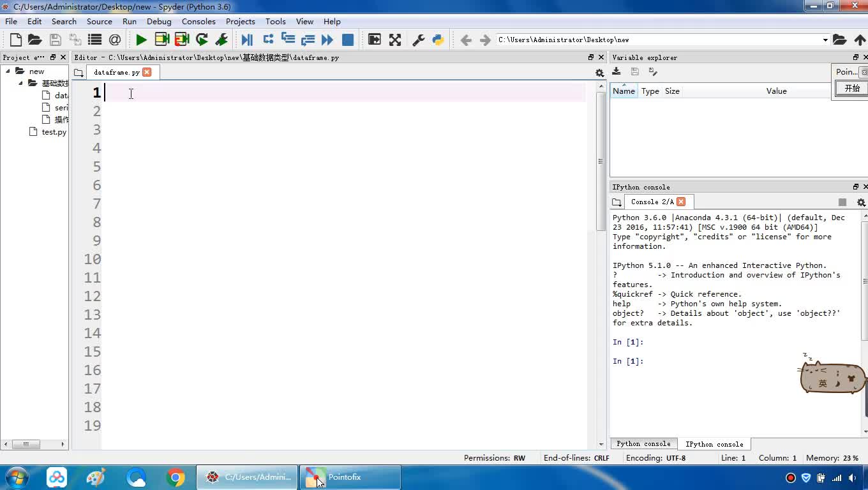The width and height of the screenshot is (868, 490).
Task: Maximize current pane toggle icon
Action: 375,40
